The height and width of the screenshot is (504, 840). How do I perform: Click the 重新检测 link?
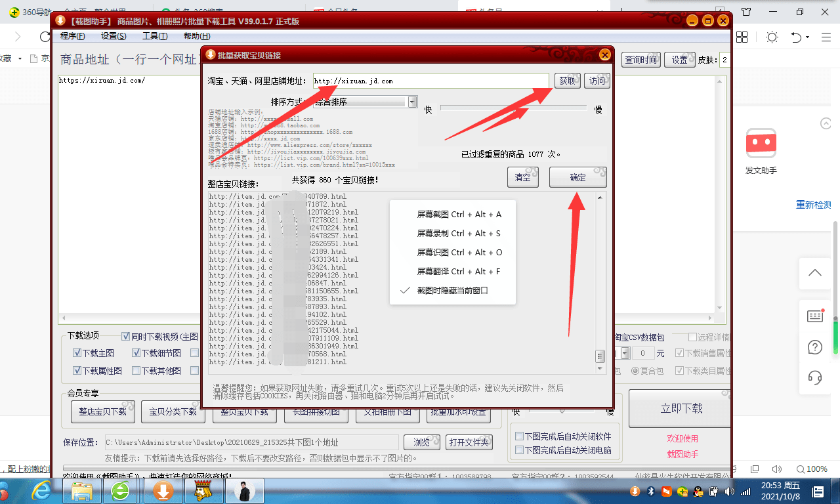(x=814, y=205)
